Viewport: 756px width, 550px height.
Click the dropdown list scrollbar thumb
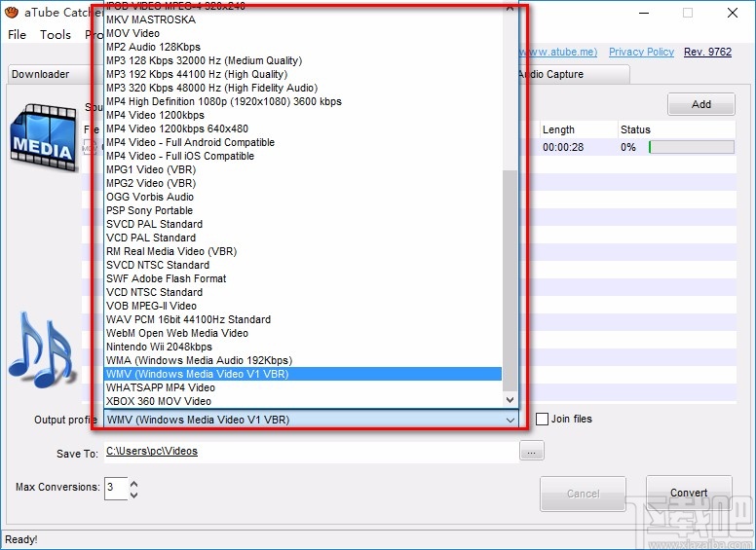(x=510, y=280)
